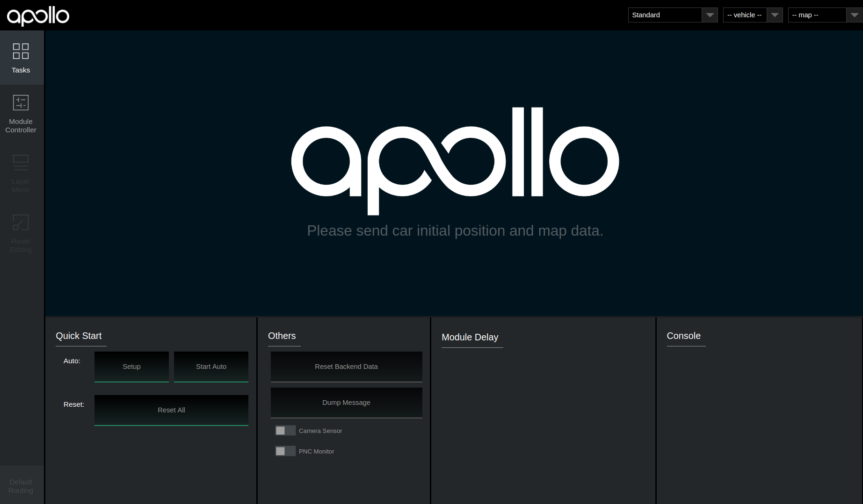Click Reset All
This screenshot has width=863, height=504.
click(171, 410)
